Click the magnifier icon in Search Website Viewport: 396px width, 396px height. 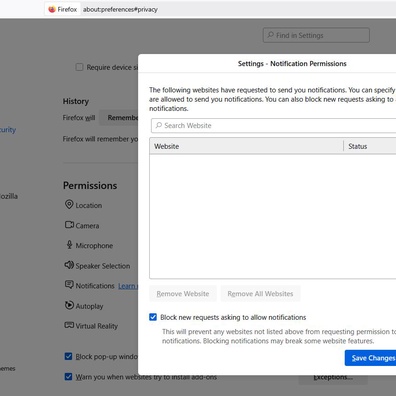pos(159,125)
